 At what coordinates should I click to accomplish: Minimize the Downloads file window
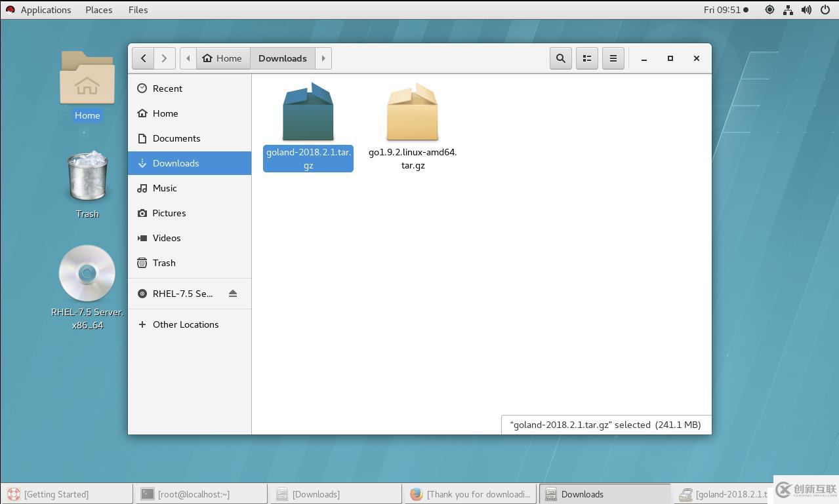(x=644, y=58)
